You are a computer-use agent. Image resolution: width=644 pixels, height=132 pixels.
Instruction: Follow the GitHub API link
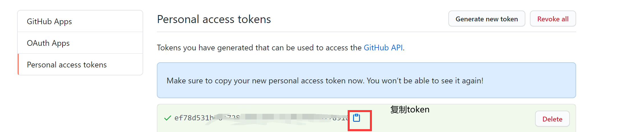pyautogui.click(x=383, y=48)
